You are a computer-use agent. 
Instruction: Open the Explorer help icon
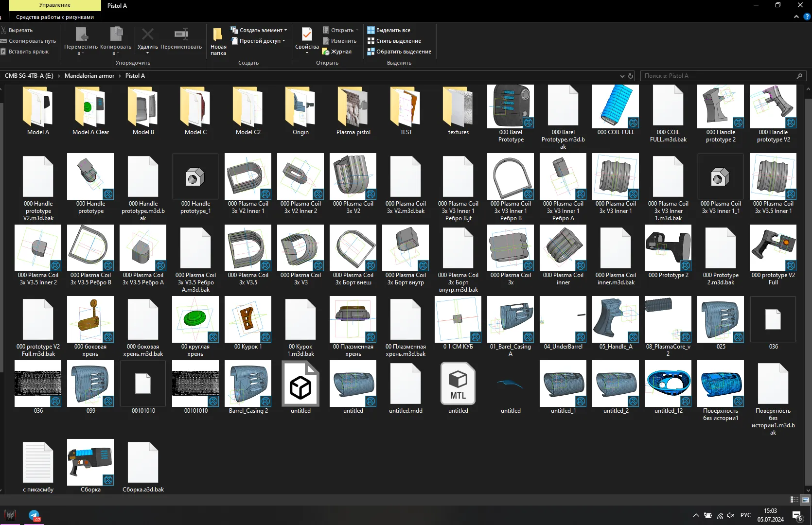click(807, 17)
